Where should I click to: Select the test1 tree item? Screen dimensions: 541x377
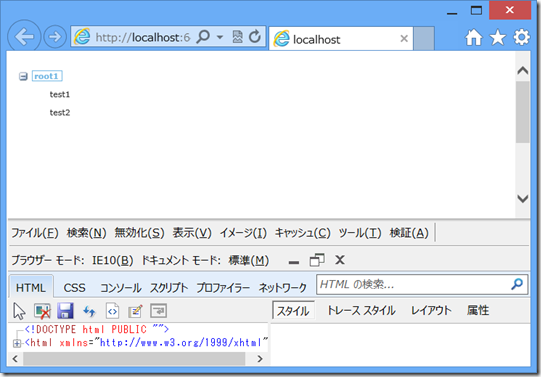tap(60, 94)
